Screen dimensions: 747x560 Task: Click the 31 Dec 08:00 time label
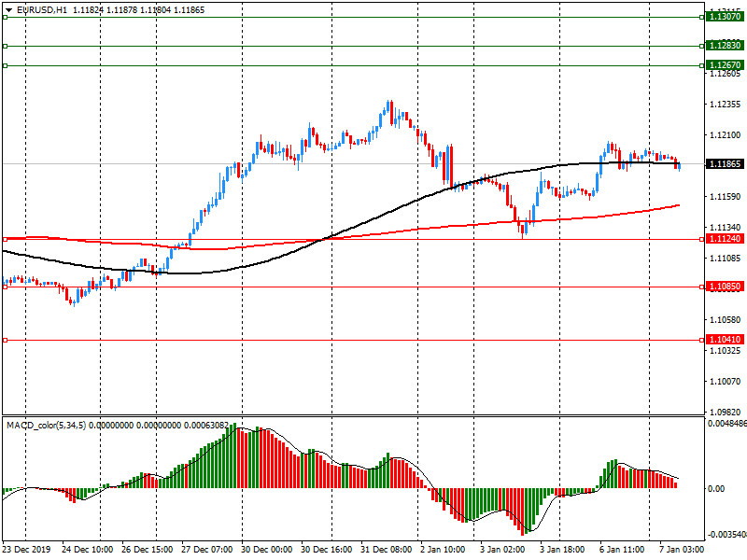click(387, 549)
